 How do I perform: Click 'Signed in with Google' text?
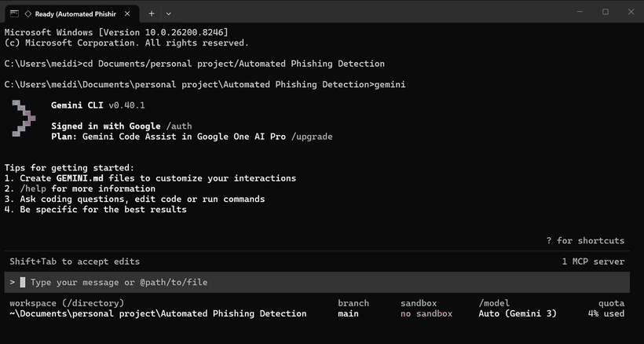(x=106, y=126)
